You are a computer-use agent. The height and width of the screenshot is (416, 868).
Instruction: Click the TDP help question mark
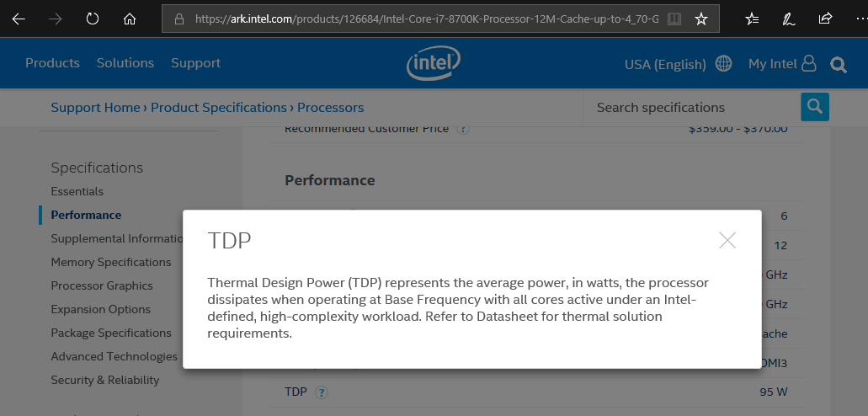pyautogui.click(x=322, y=392)
